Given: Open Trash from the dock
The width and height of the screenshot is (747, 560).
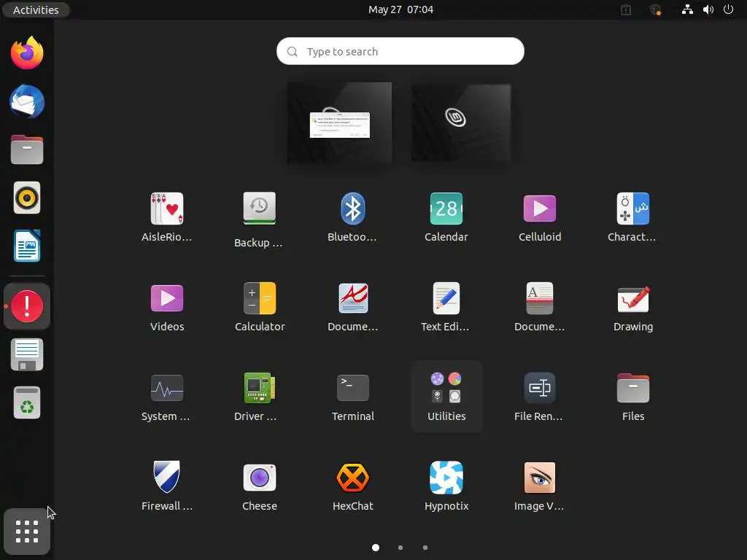Looking at the screenshot, I should pos(27,402).
